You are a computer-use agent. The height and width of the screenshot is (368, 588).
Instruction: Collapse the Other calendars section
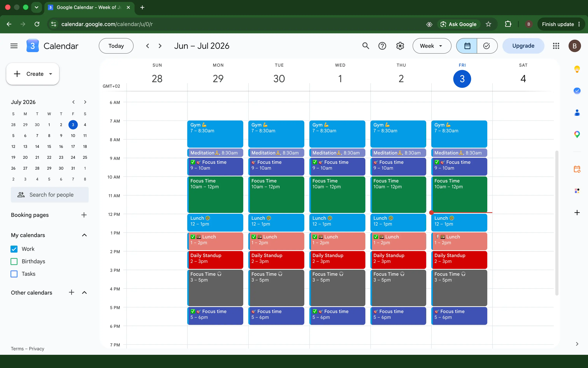84,292
